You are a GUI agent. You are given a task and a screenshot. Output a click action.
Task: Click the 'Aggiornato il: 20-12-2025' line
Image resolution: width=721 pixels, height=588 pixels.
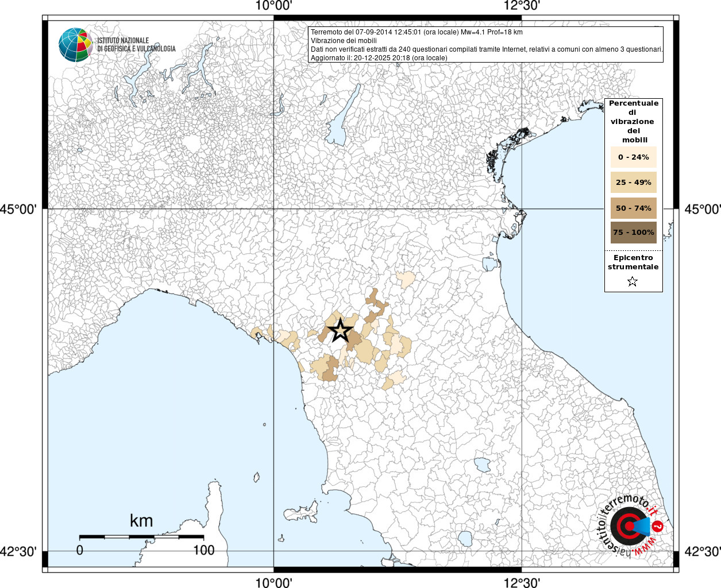(x=379, y=58)
